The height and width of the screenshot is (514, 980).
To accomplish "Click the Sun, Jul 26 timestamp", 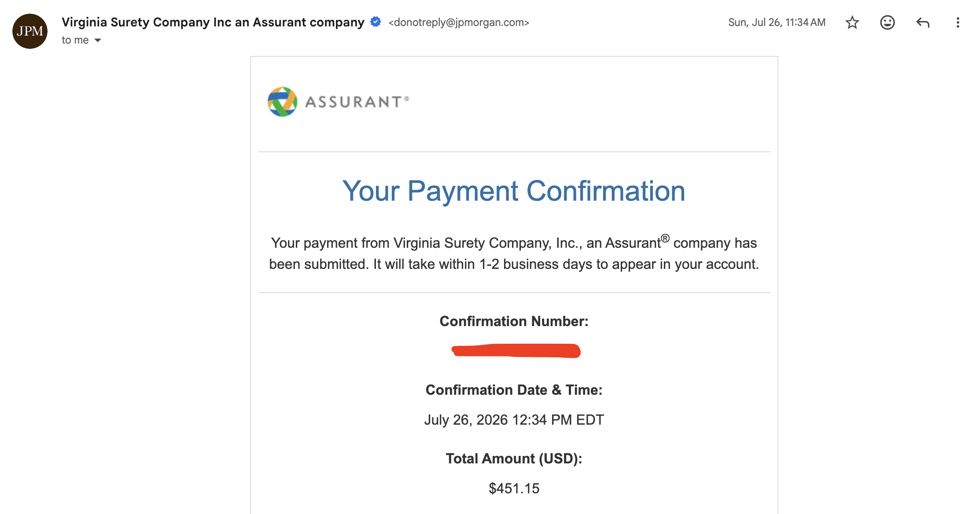I will pos(777,22).
